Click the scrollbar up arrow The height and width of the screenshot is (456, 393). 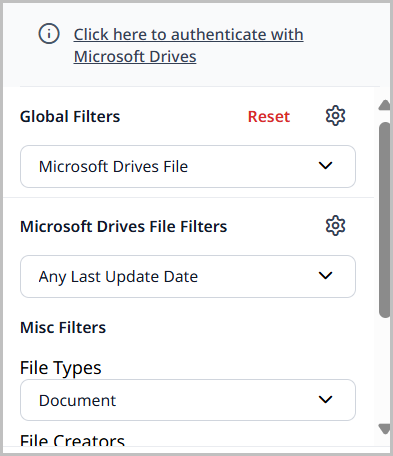[385, 105]
